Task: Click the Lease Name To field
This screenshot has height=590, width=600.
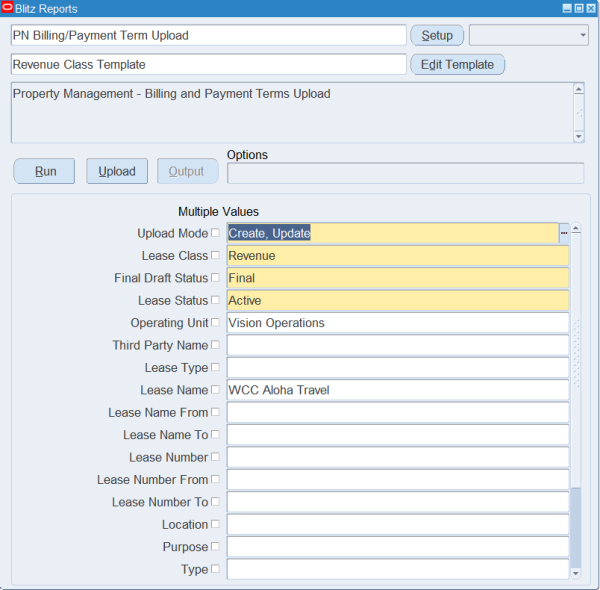Action: pos(398,435)
